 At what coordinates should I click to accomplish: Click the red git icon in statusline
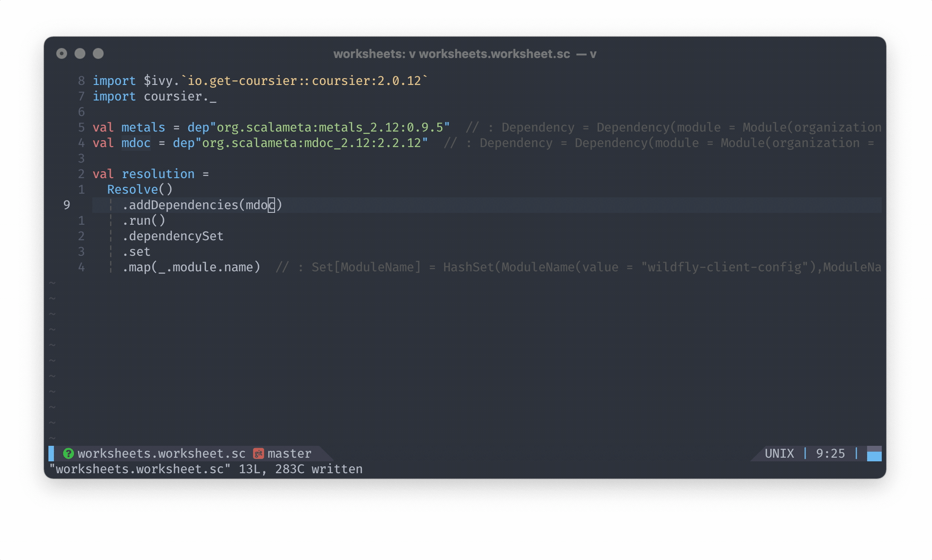click(259, 453)
